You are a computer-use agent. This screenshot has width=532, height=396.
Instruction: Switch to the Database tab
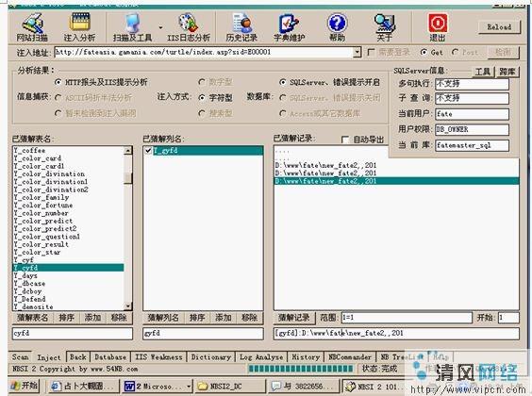point(110,357)
